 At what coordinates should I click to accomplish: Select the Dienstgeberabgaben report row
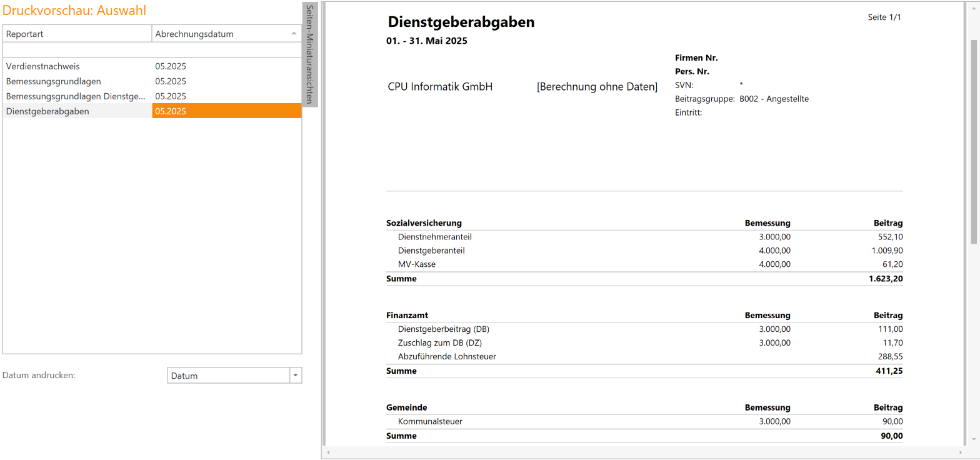pos(152,111)
